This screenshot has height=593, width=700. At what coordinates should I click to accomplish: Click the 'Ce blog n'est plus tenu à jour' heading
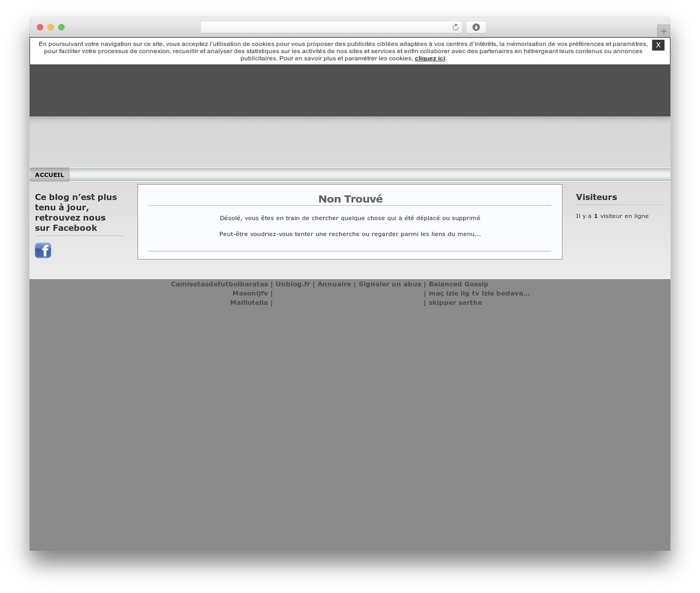click(x=76, y=213)
